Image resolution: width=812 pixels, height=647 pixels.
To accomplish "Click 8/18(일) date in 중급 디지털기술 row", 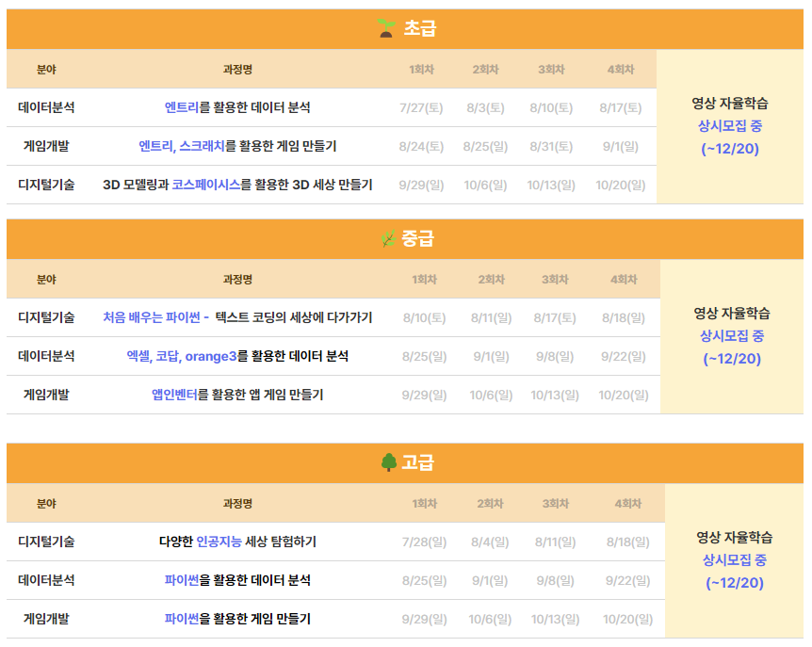I will tap(624, 318).
